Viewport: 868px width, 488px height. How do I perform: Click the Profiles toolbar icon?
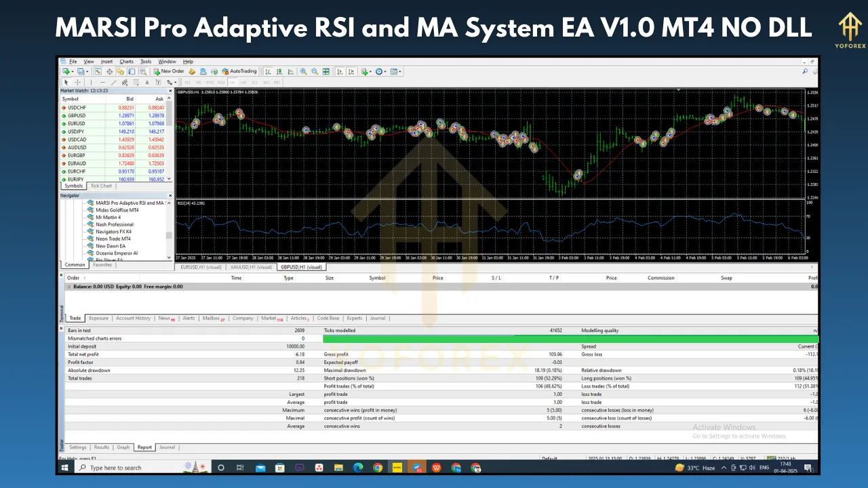(82, 71)
